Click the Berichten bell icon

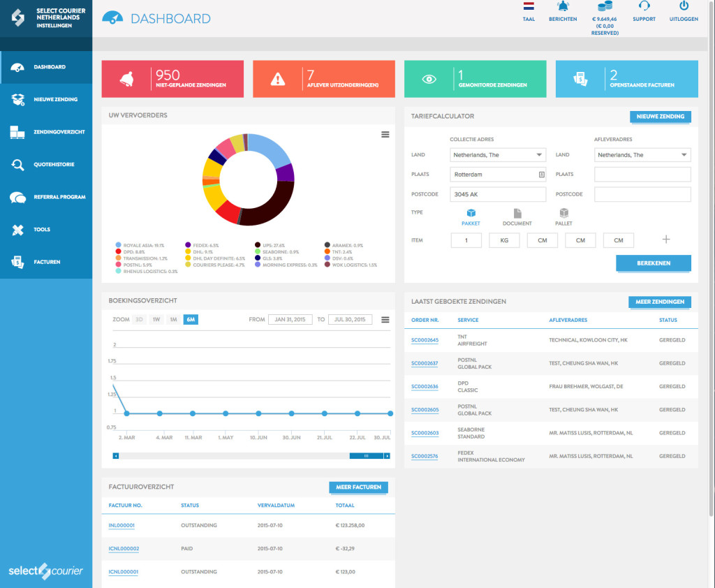[x=563, y=7]
